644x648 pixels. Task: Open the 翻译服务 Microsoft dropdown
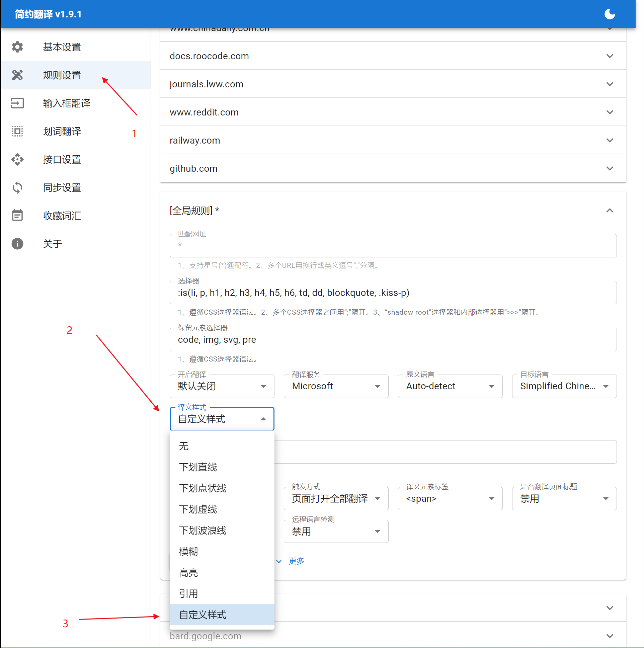pyautogui.click(x=336, y=386)
